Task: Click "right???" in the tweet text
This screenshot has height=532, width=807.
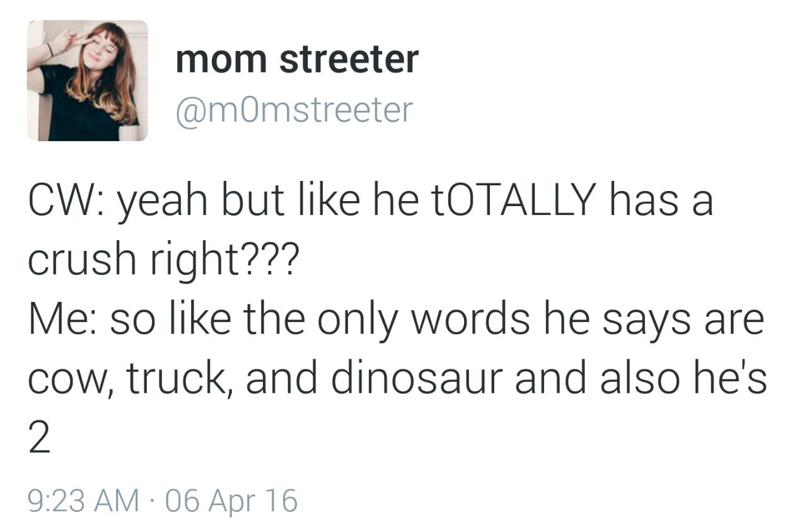Action: tap(221, 259)
